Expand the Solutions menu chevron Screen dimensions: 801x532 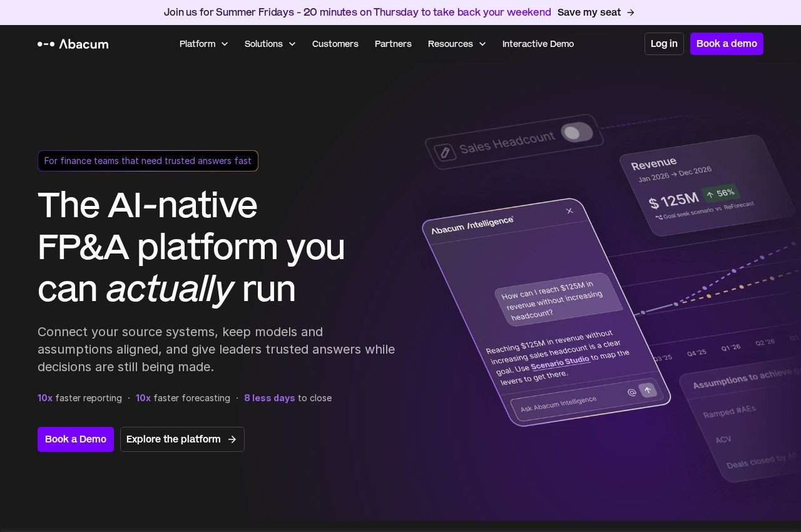click(x=292, y=44)
